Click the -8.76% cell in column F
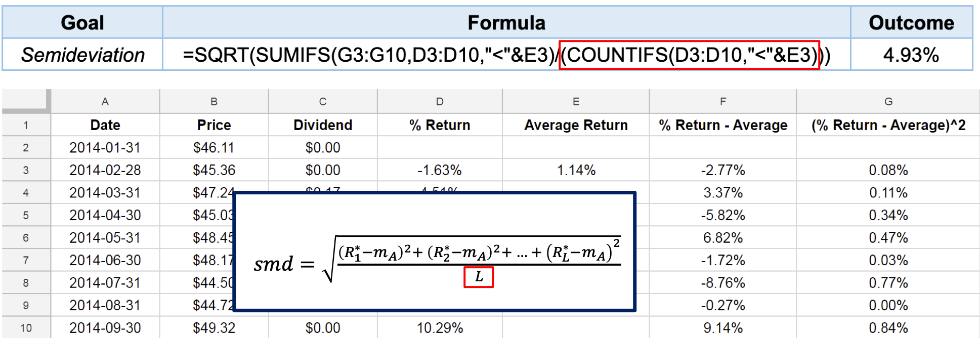The image size is (980, 338). coord(722,283)
